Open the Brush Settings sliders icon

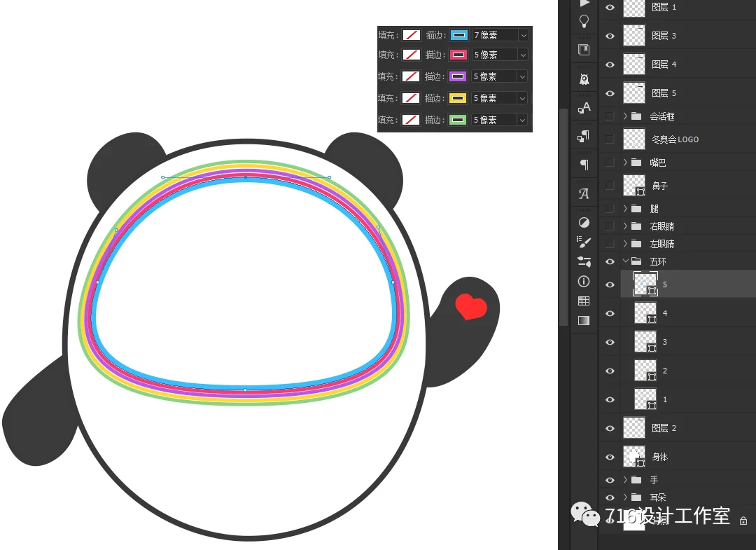pos(584,261)
